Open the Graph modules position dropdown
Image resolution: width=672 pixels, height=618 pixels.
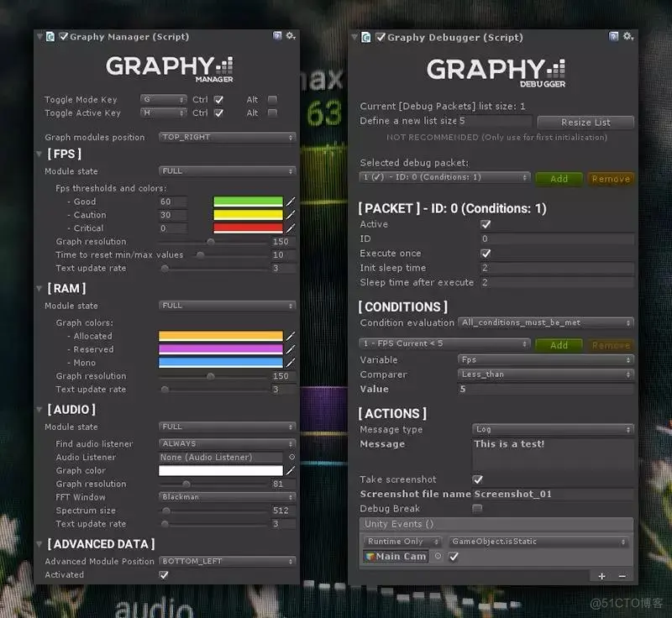227,137
